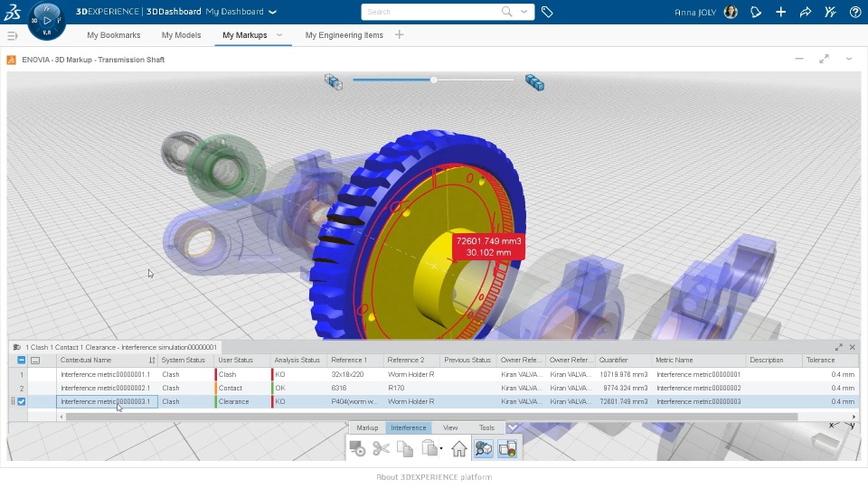Collapse the action bar chevron
The height and width of the screenshot is (488, 868).
[513, 427]
